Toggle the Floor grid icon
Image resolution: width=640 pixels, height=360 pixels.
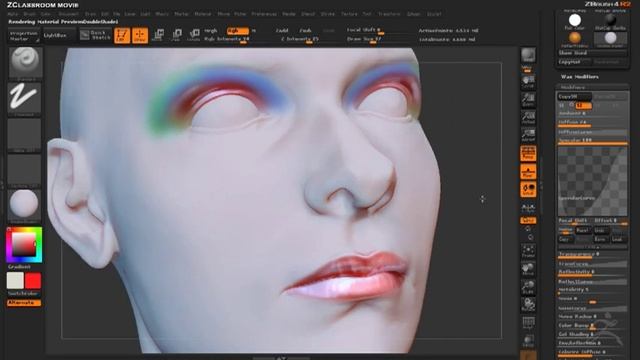pyautogui.click(x=528, y=171)
